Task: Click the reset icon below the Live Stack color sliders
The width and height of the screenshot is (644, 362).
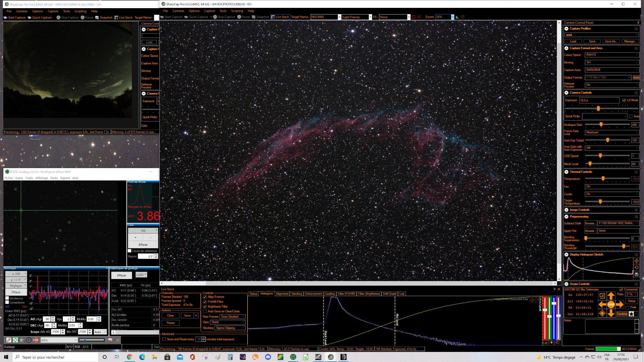Action: click(x=557, y=343)
